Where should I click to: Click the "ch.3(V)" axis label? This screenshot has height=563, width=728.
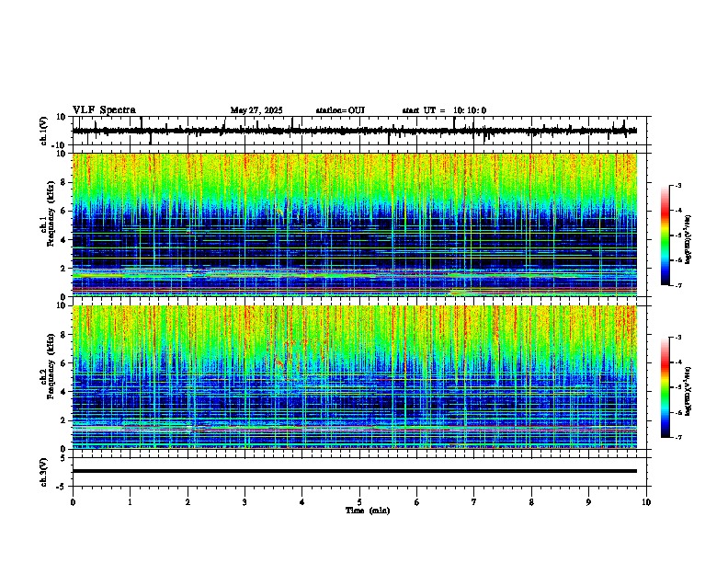[44, 473]
